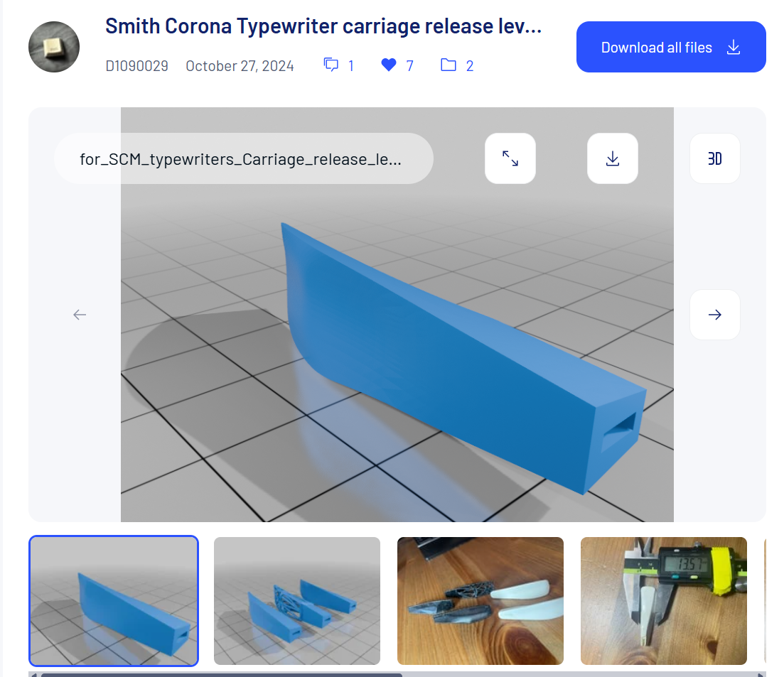Like the model with the heart icon

(388, 65)
